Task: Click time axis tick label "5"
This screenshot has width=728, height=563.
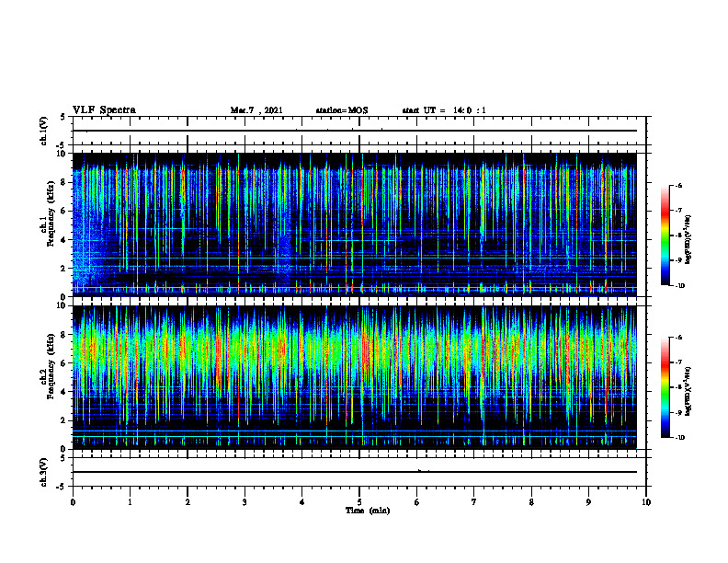Action: click(359, 502)
